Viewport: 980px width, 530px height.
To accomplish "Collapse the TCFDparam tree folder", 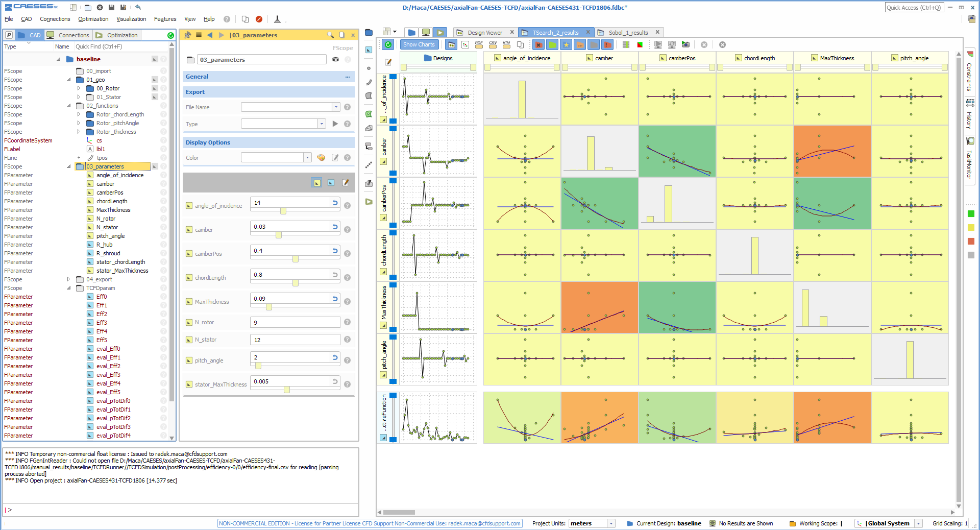I will point(69,288).
